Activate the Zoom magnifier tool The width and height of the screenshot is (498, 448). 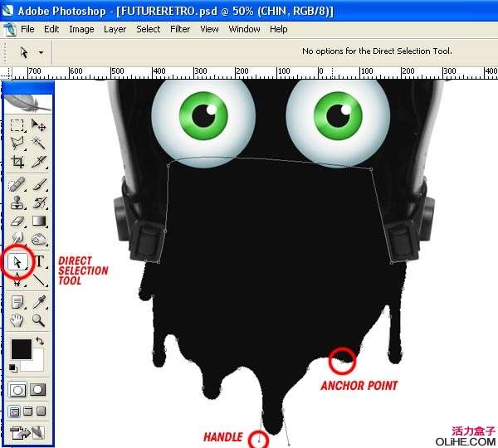[x=39, y=320]
